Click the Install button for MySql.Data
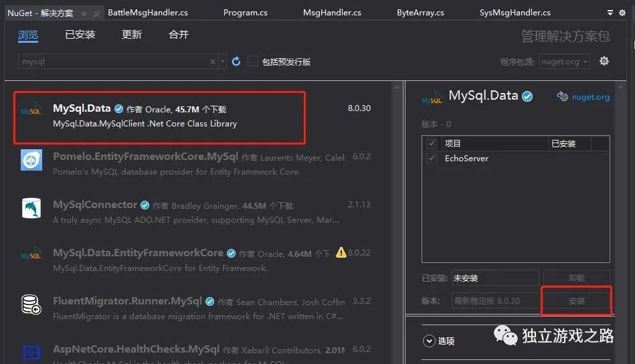Viewport: 635px width, 364px height. pos(576,301)
